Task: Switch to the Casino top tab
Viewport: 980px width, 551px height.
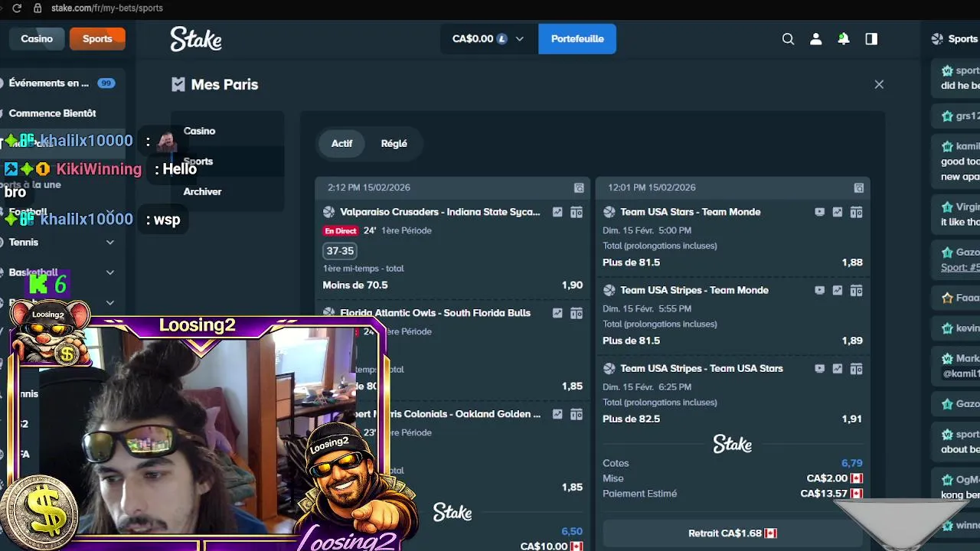Action: point(37,39)
